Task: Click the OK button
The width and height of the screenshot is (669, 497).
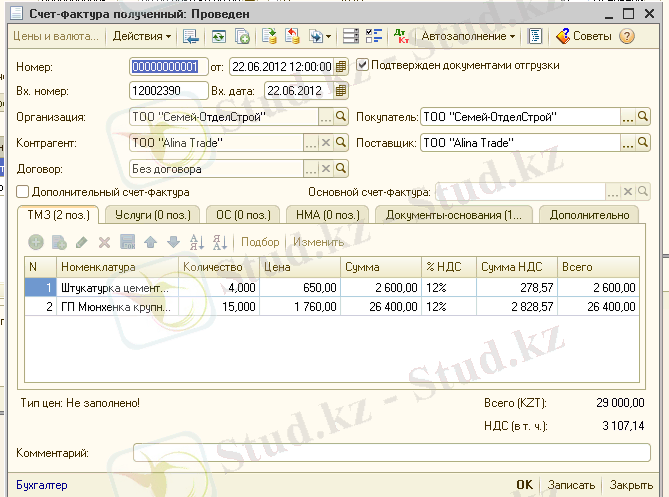Action: (524, 485)
